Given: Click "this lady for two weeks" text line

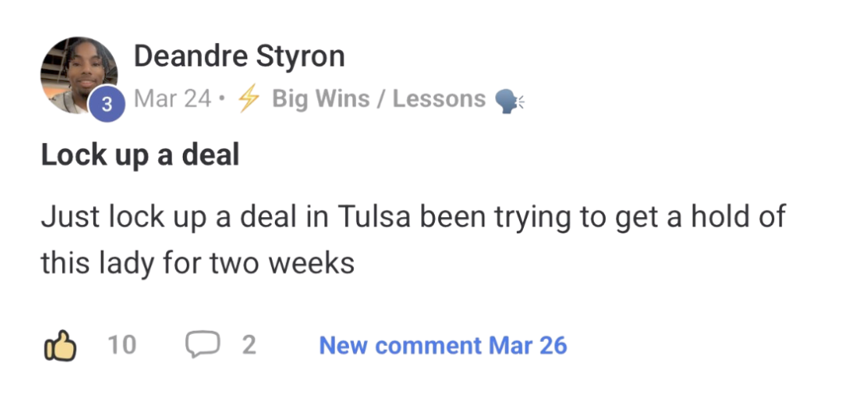Looking at the screenshot, I should click(197, 262).
